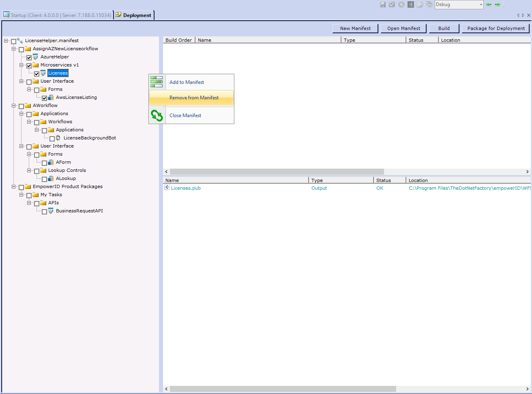This screenshot has width=532, height=394.
Task: Check the LicenseBackgroundBot checkbox
Action: click(x=52, y=138)
